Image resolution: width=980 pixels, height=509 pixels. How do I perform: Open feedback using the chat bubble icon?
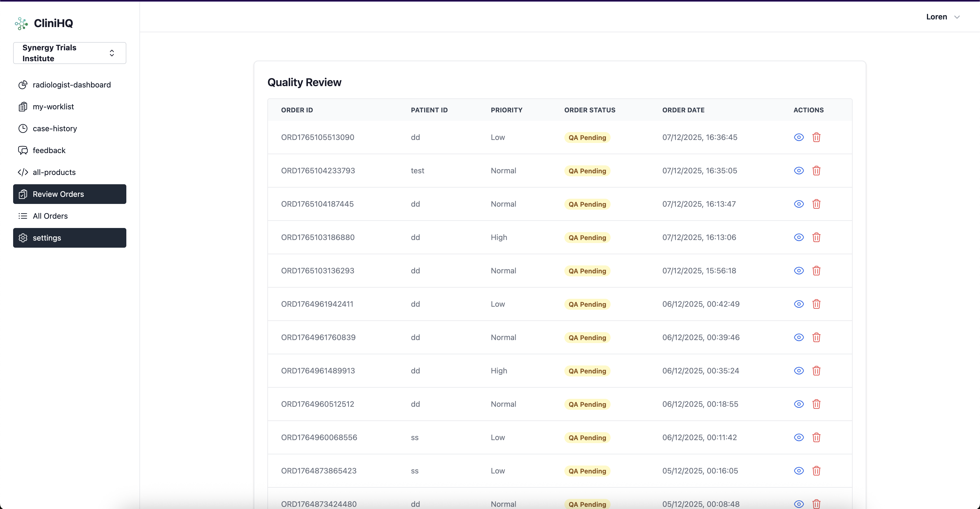click(23, 150)
